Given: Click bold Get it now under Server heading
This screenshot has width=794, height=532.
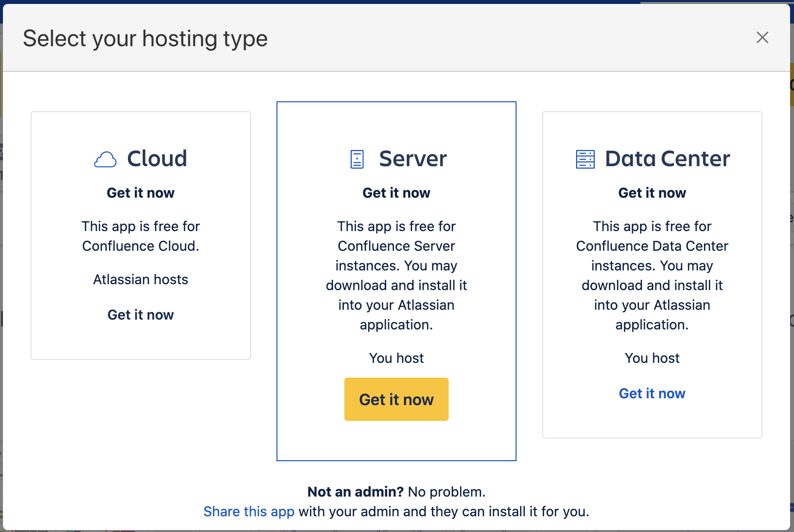Looking at the screenshot, I should (396, 193).
